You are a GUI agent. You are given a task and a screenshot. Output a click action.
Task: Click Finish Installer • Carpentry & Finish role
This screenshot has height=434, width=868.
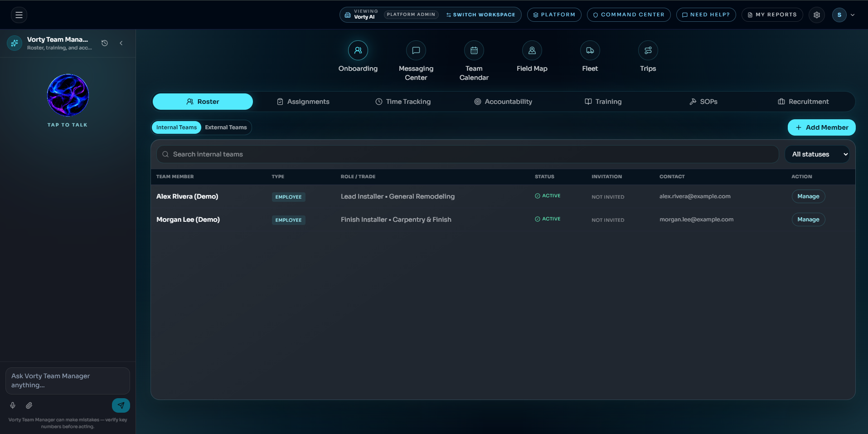[x=396, y=219]
